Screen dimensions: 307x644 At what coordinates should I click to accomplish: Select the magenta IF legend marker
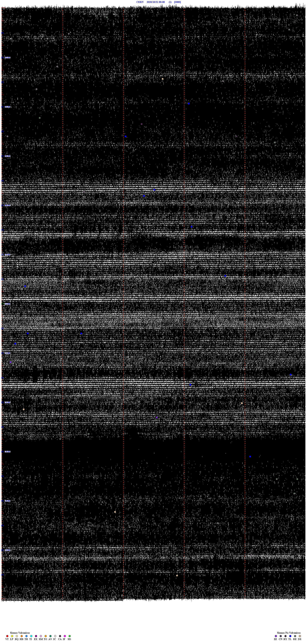[x=65, y=636]
